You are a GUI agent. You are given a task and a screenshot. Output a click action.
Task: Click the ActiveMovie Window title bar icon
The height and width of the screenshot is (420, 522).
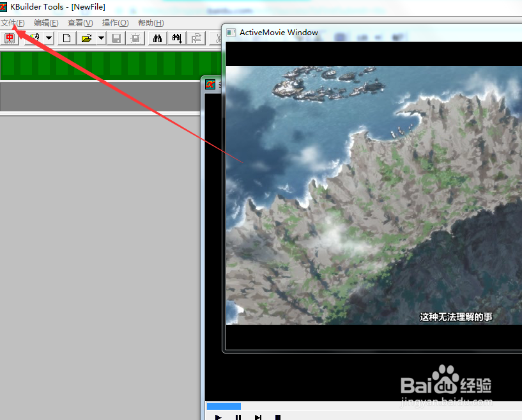pos(231,33)
